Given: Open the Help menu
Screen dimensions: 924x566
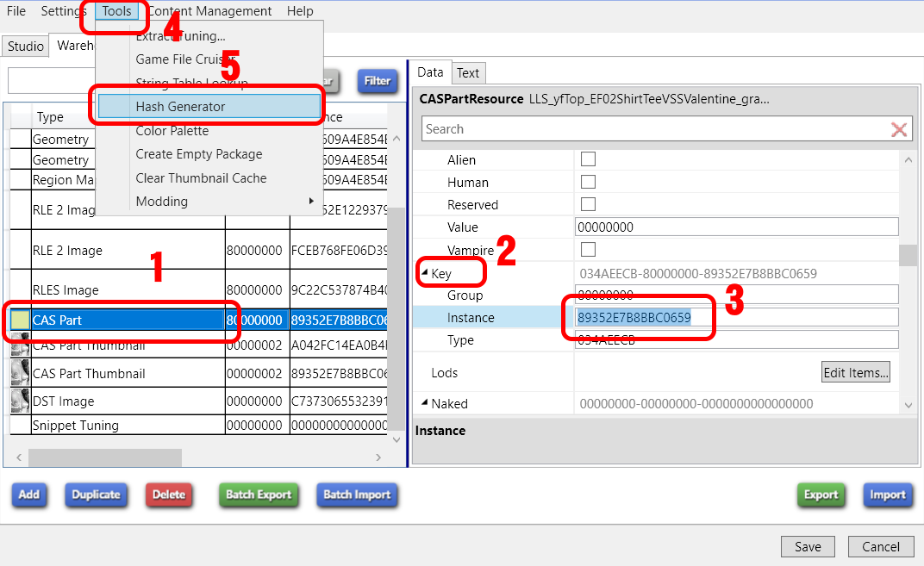Looking at the screenshot, I should pos(300,11).
